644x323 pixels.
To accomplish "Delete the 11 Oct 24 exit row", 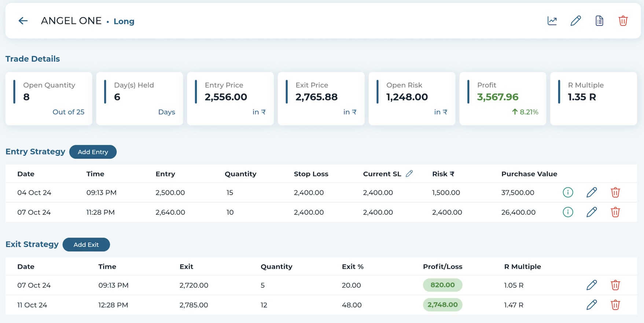I will click(x=615, y=305).
